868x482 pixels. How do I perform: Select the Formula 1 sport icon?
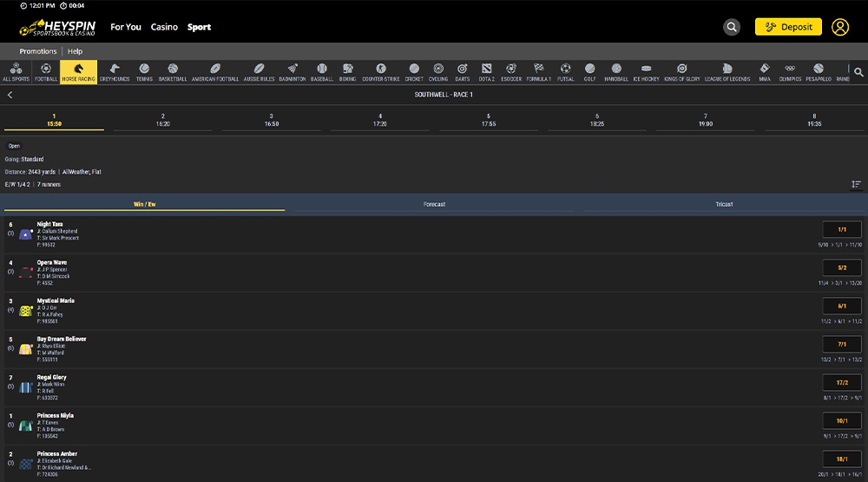pyautogui.click(x=538, y=72)
